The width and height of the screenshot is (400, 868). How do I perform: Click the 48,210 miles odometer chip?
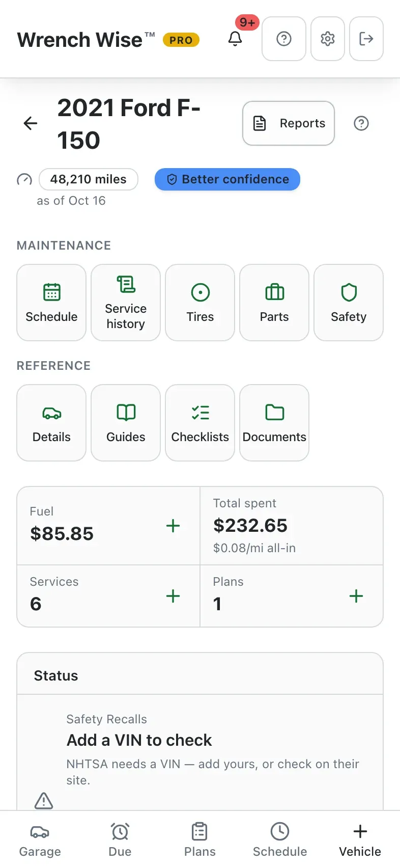pos(89,179)
